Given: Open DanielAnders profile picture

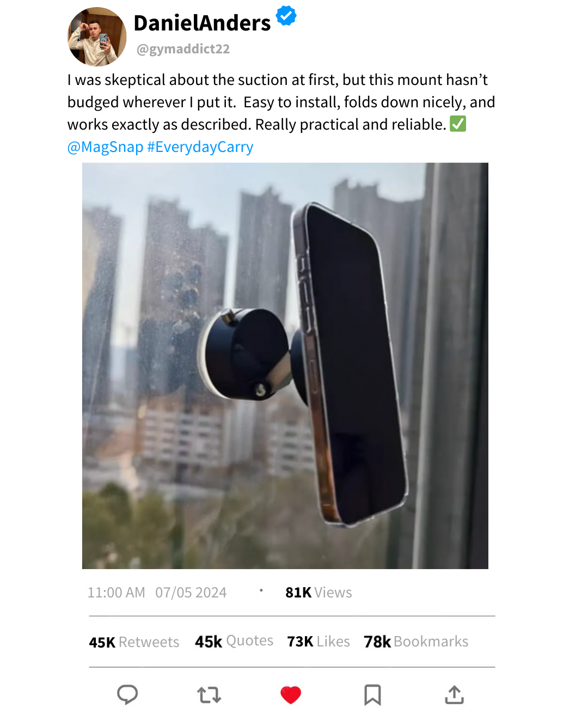Looking at the screenshot, I should coord(97,36).
